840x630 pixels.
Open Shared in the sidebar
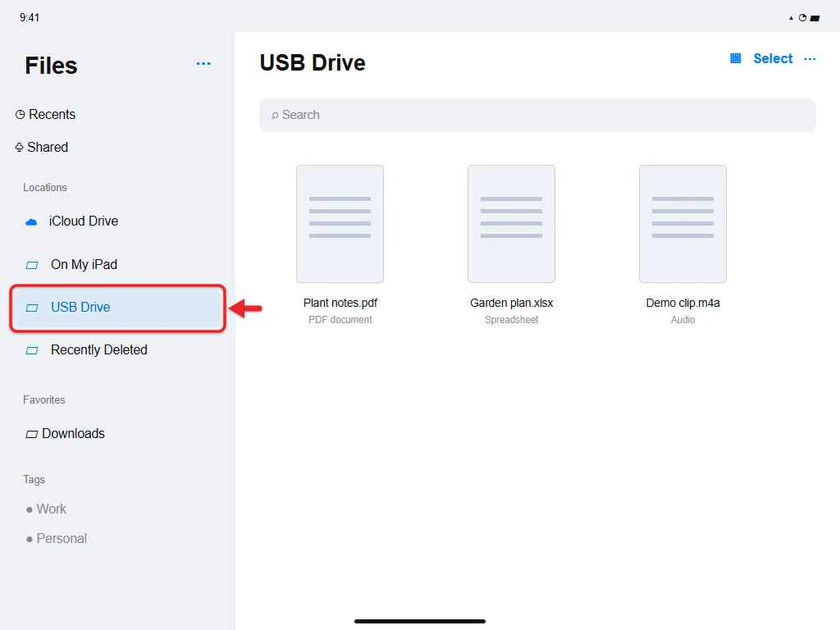42,148
